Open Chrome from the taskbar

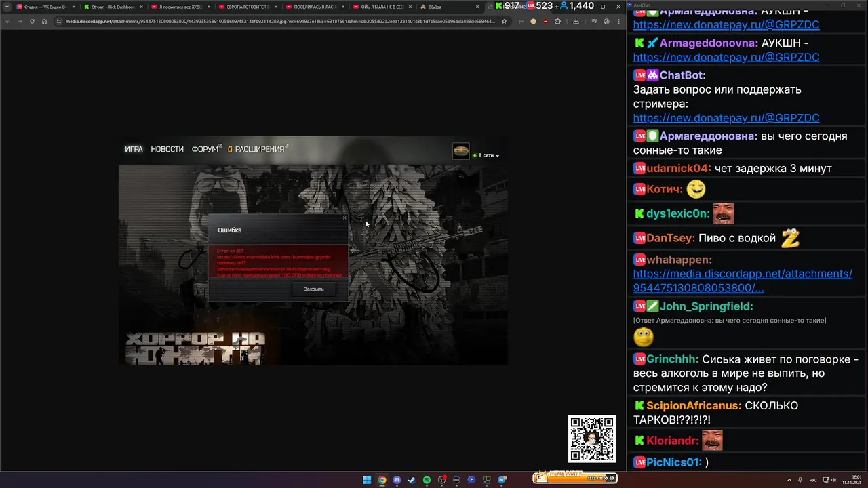[x=382, y=480]
